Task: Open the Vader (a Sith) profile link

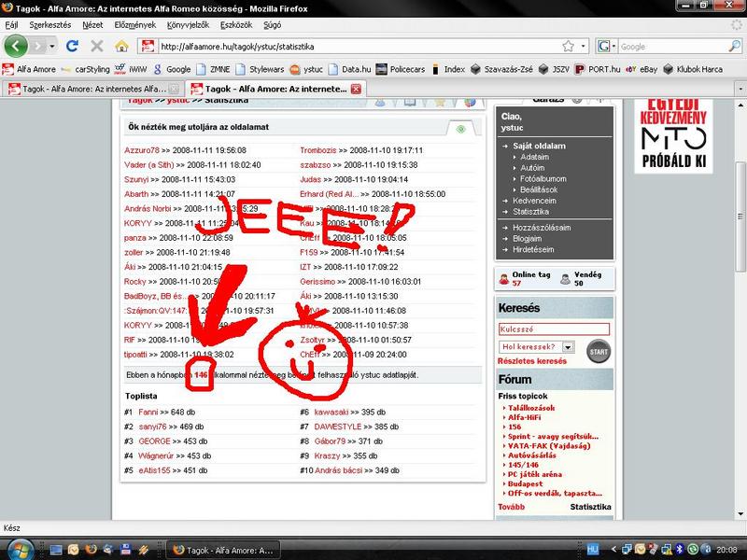Action: (149, 165)
